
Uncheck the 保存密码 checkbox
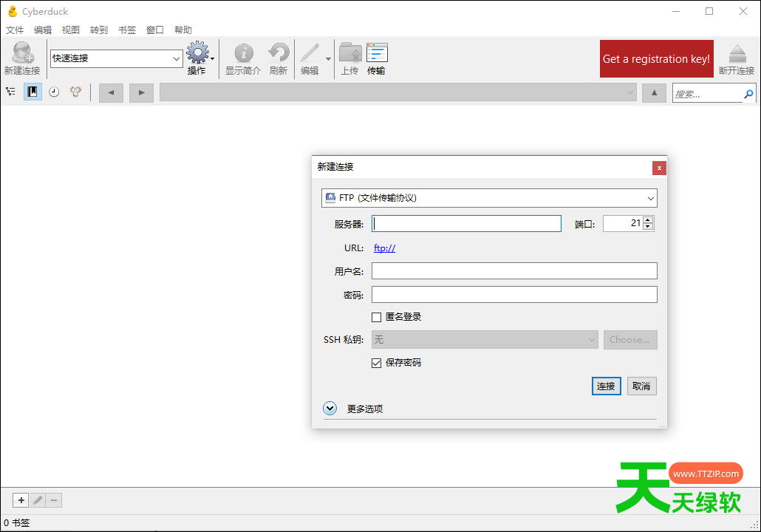pos(376,363)
